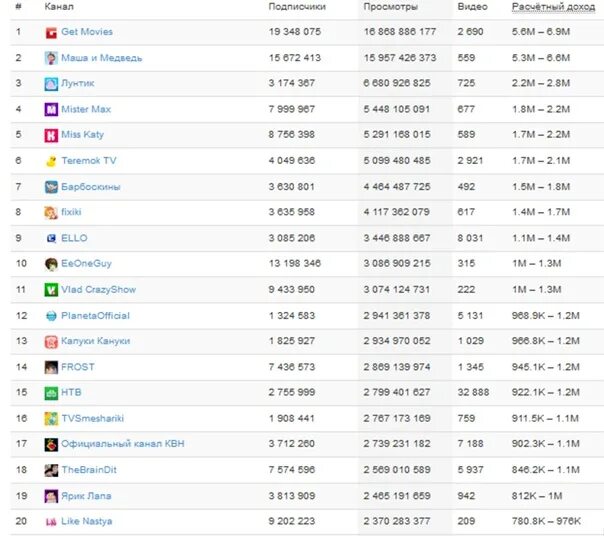Open the Like Nastya channel link
Viewport: 604px width, 536px height.
(x=87, y=521)
